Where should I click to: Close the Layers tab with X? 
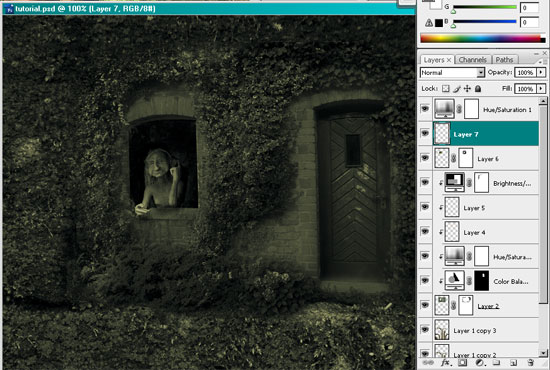pyautogui.click(x=449, y=60)
